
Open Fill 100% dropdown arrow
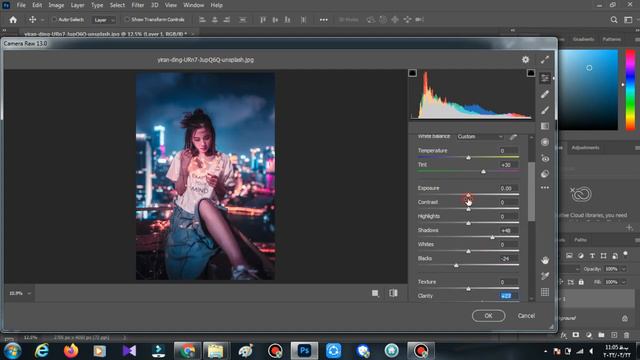624,282
